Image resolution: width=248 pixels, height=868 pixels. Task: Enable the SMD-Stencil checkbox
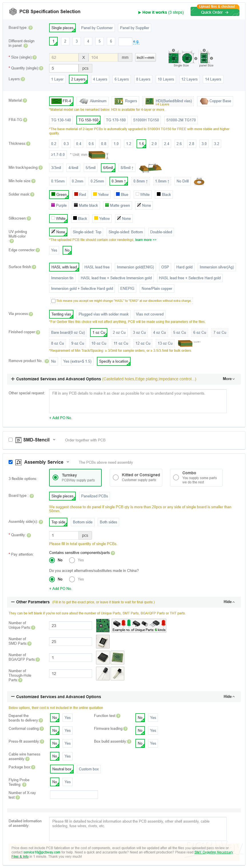coord(11,440)
